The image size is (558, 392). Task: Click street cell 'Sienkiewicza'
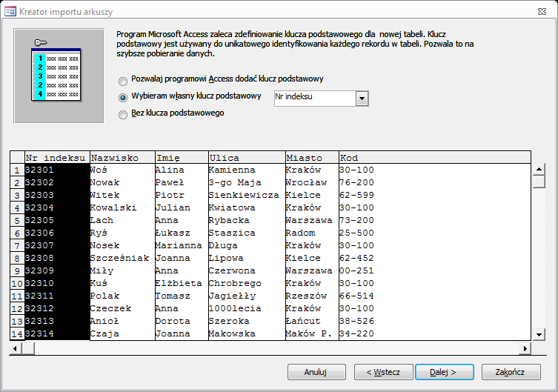click(x=247, y=196)
